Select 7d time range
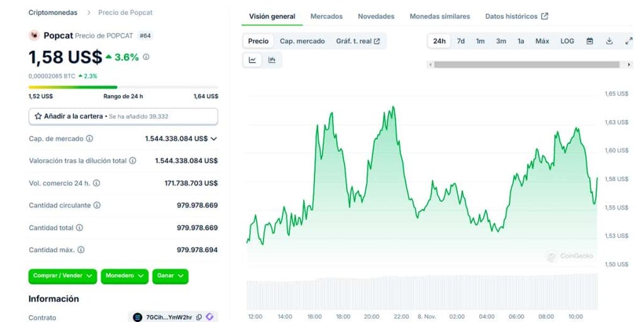The width and height of the screenshot is (644, 322). point(461,41)
